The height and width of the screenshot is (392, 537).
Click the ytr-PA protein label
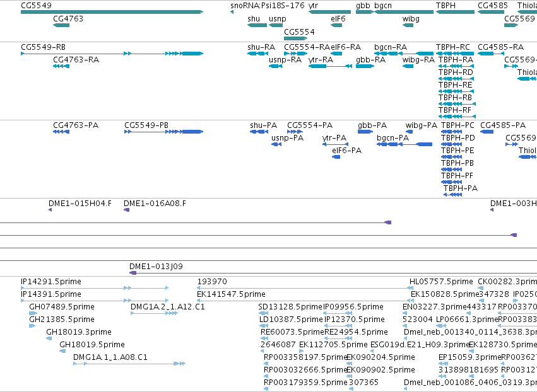click(334, 138)
